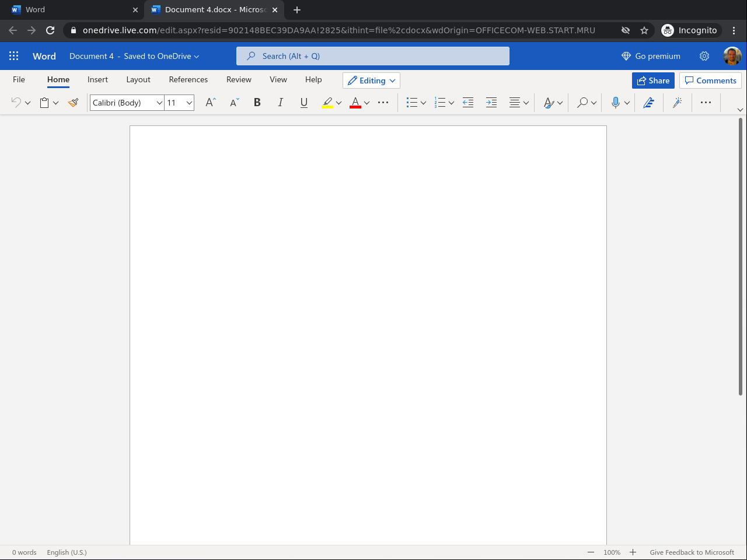Open the settings gear icon

[704, 56]
